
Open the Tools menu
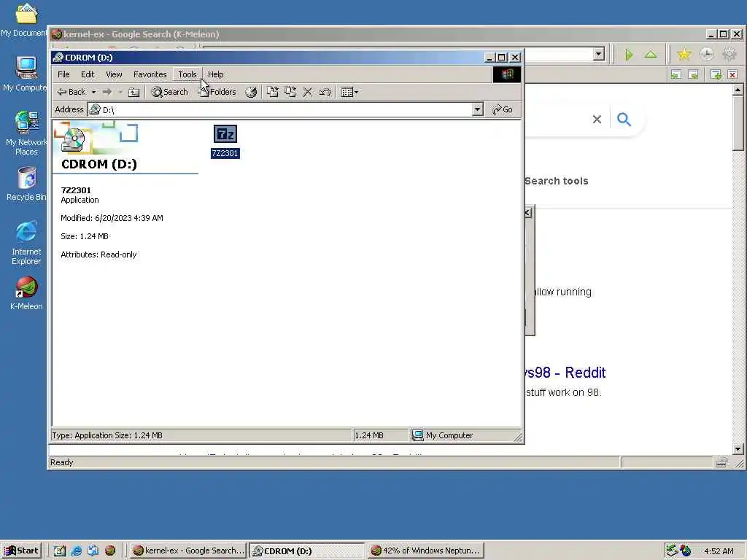click(x=187, y=74)
